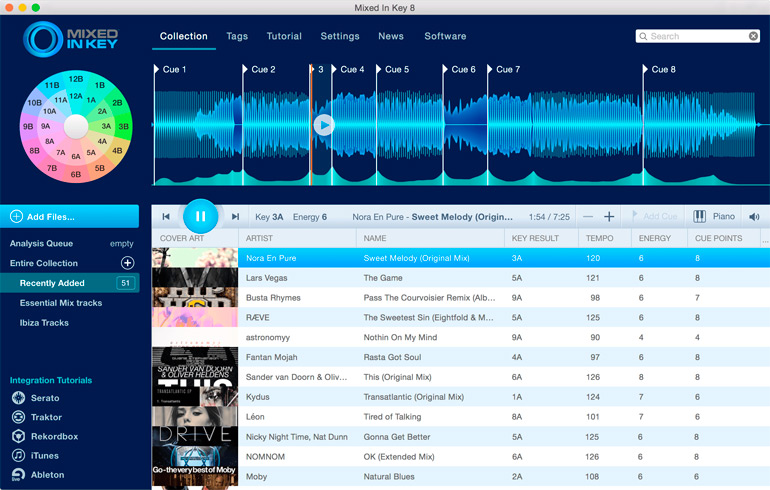
Task: Pause the playing track
Action: (x=200, y=217)
